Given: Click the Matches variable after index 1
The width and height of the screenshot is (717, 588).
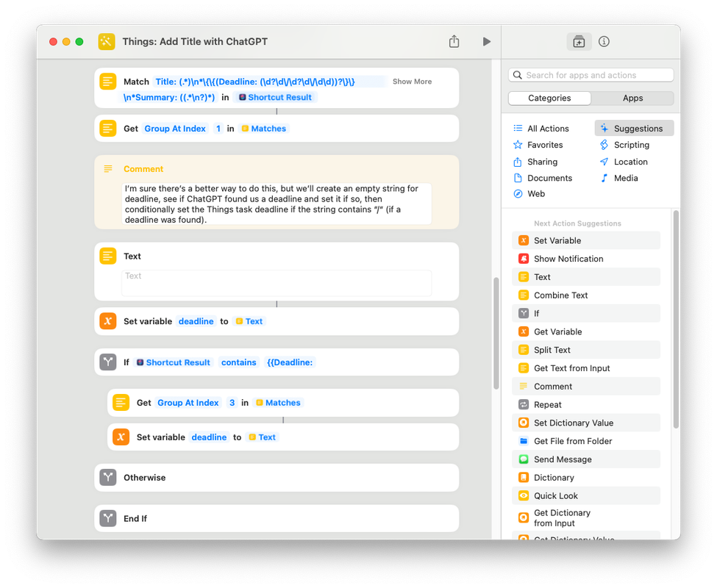Looking at the screenshot, I should point(263,129).
